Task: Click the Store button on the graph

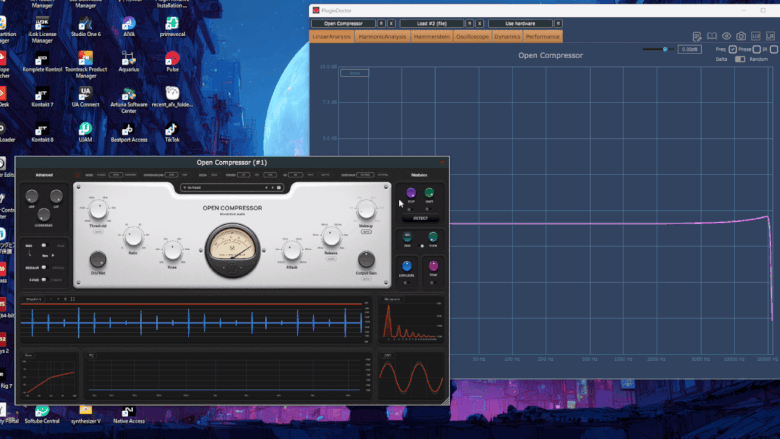Action: click(354, 73)
